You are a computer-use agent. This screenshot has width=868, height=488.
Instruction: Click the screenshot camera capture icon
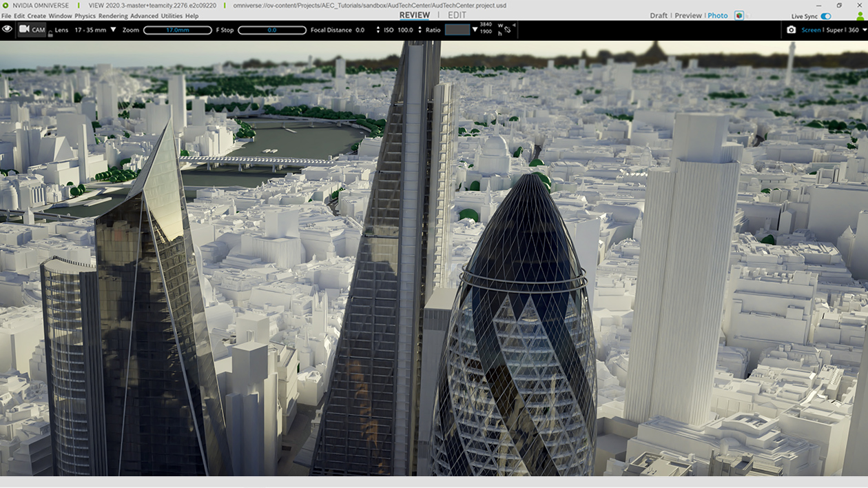tap(791, 30)
